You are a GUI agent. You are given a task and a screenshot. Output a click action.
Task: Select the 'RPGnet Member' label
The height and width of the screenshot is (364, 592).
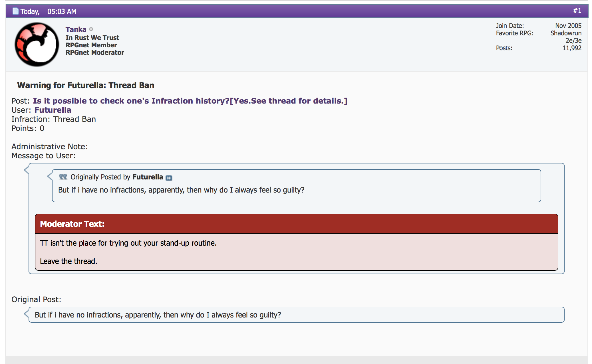91,45
